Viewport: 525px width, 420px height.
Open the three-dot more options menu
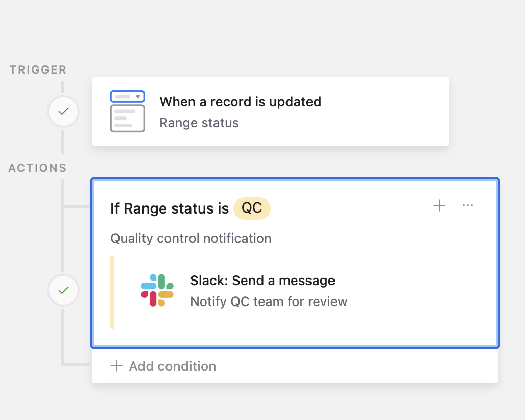(467, 205)
